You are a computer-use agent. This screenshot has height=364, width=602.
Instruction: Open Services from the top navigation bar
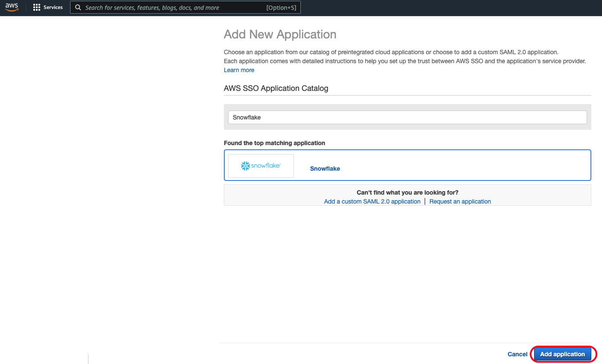(48, 7)
